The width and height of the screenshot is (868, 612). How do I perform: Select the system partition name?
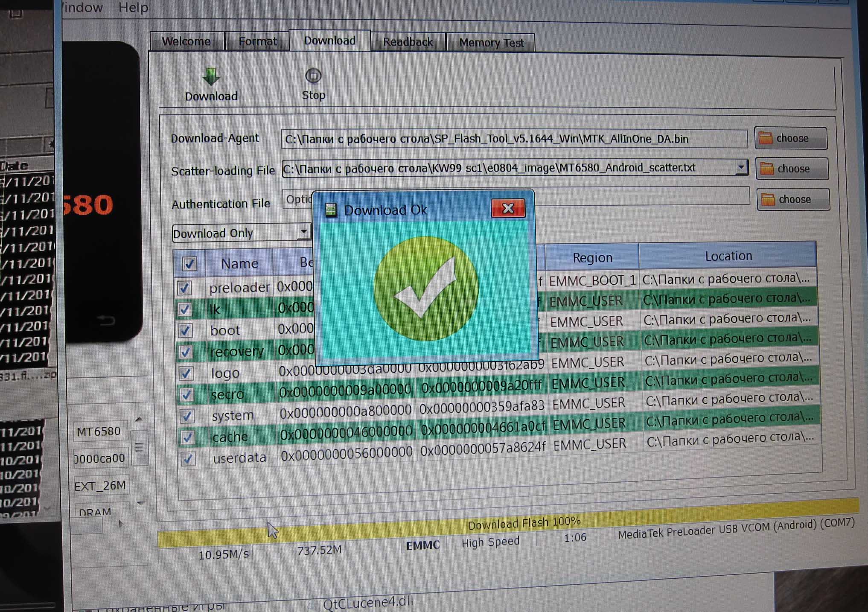tap(233, 415)
